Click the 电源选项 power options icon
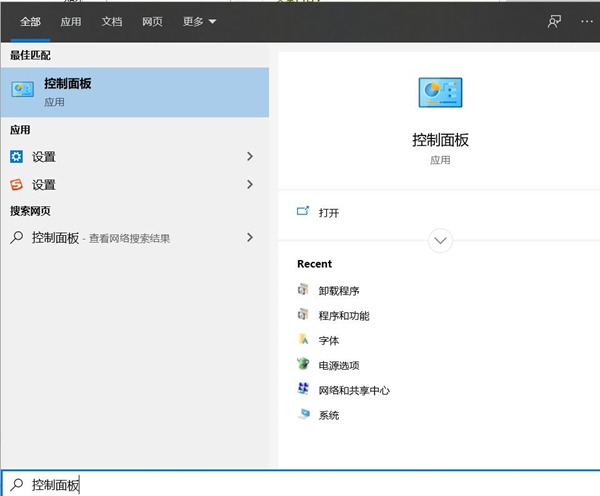This screenshot has height=496, width=600. tap(304, 365)
